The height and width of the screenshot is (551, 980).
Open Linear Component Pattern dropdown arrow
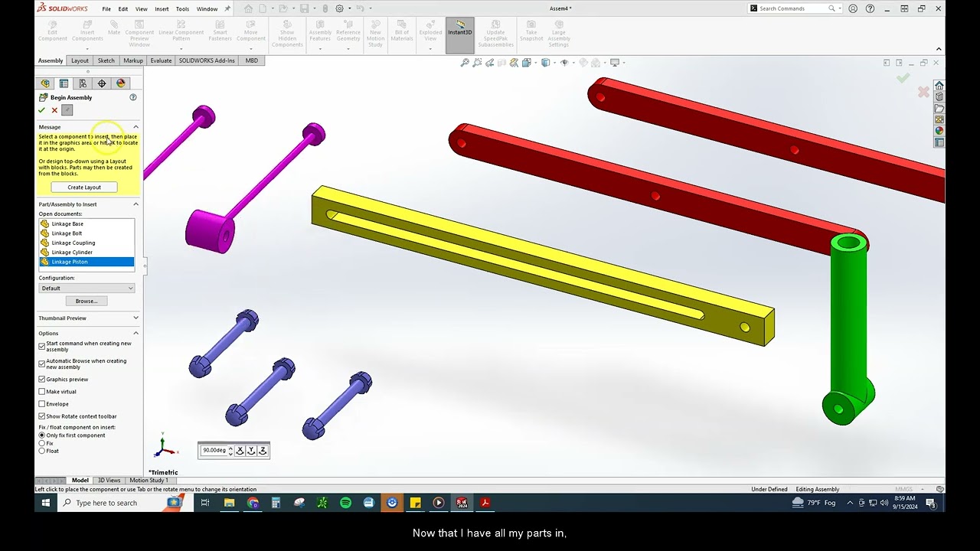181,49
